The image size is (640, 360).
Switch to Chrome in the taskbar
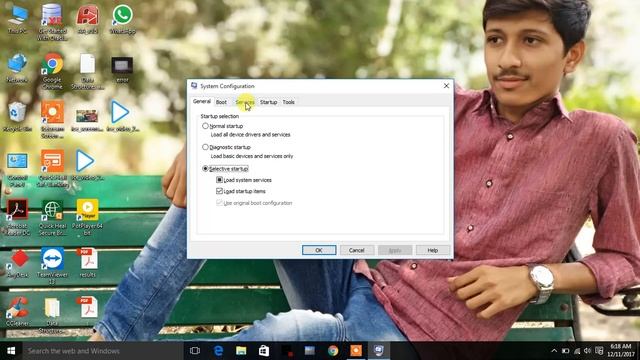pyautogui.click(x=333, y=351)
